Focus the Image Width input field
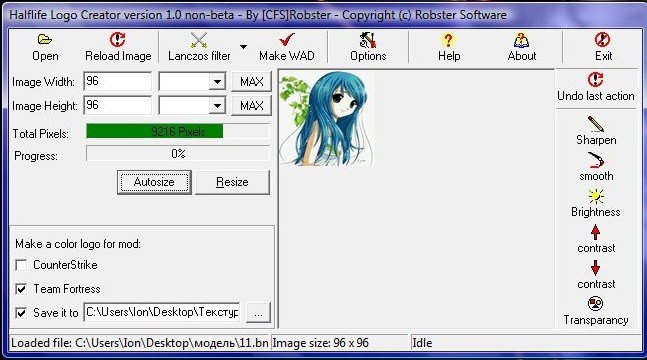647x360 pixels. [x=118, y=81]
